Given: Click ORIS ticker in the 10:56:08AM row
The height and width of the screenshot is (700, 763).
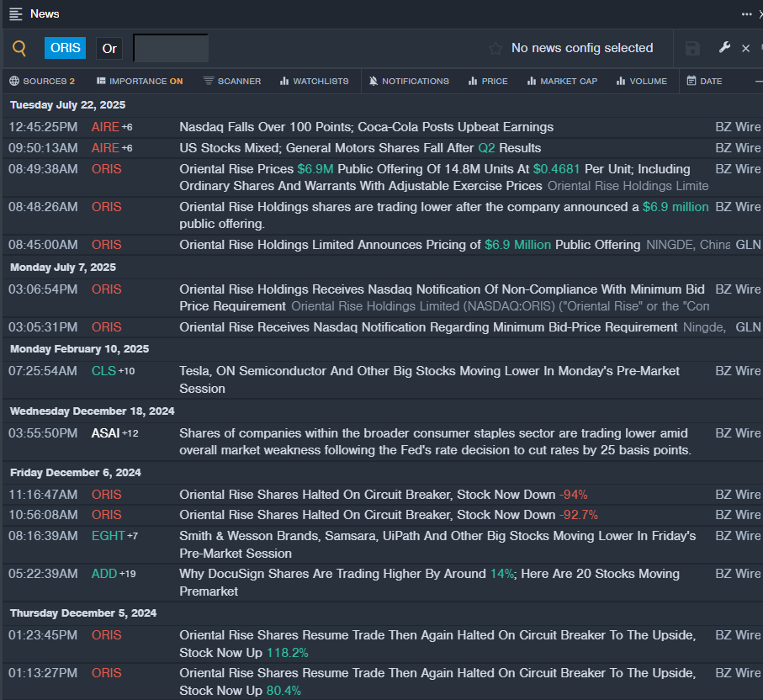Looking at the screenshot, I should (x=107, y=515).
